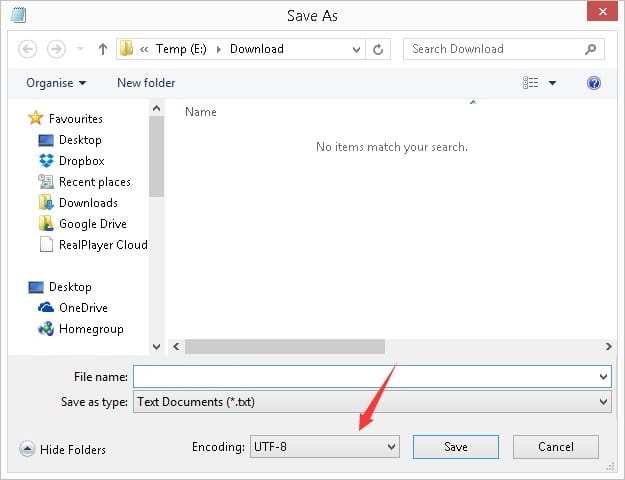Close the Save As dialog
This screenshot has width=625, height=480.
click(602, 12)
